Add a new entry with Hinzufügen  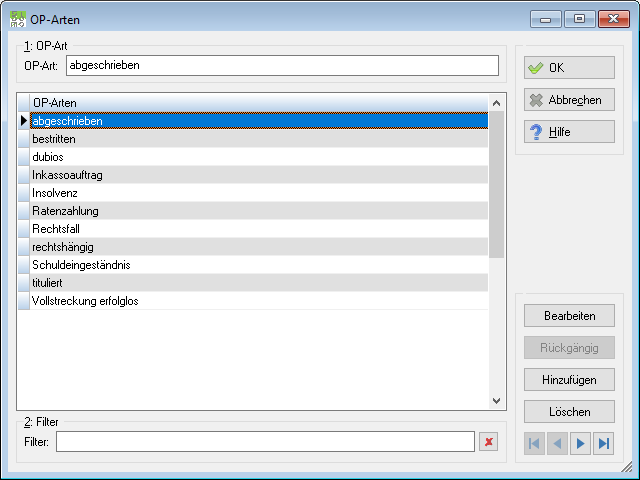coord(569,380)
